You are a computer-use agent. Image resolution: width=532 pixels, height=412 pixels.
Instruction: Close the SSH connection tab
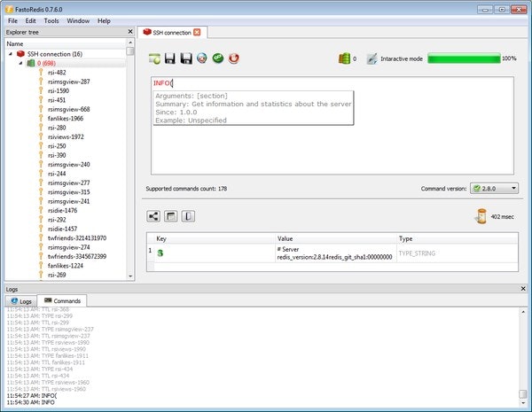(197, 32)
